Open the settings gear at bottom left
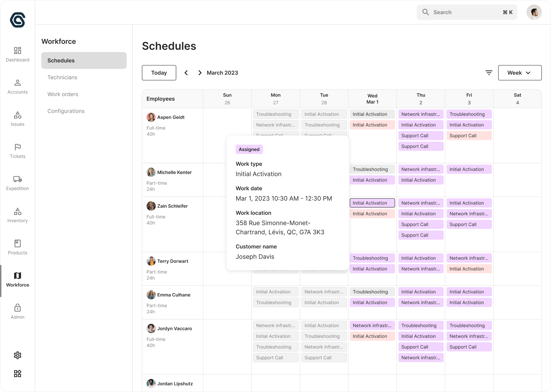 [17, 355]
